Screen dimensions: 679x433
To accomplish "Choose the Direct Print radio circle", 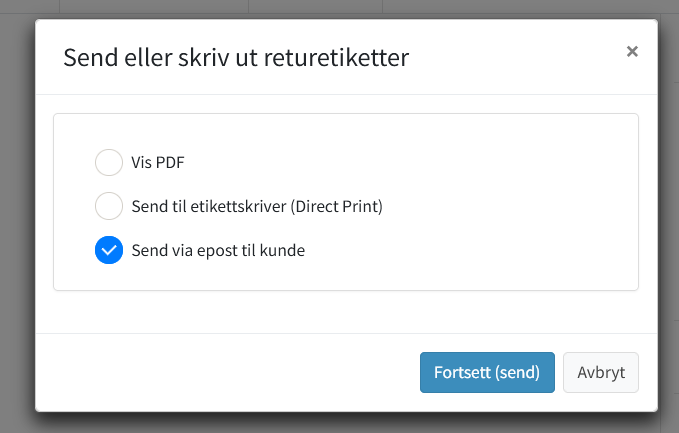I will pyautogui.click(x=108, y=207).
